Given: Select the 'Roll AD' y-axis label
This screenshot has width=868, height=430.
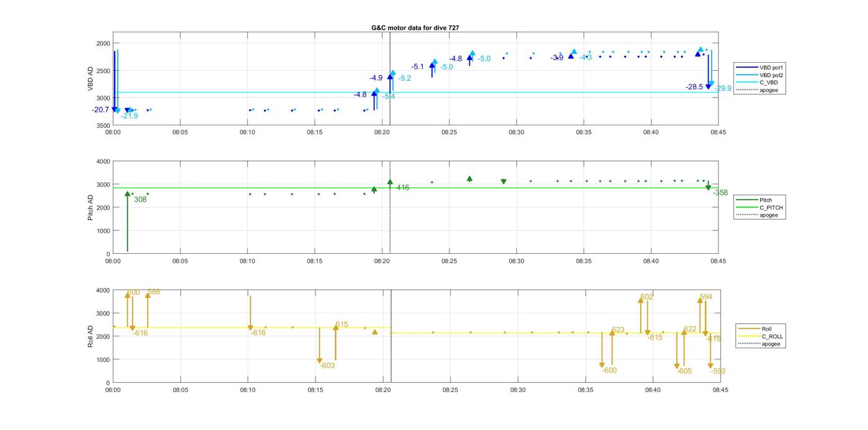Looking at the screenshot, I should (91, 336).
